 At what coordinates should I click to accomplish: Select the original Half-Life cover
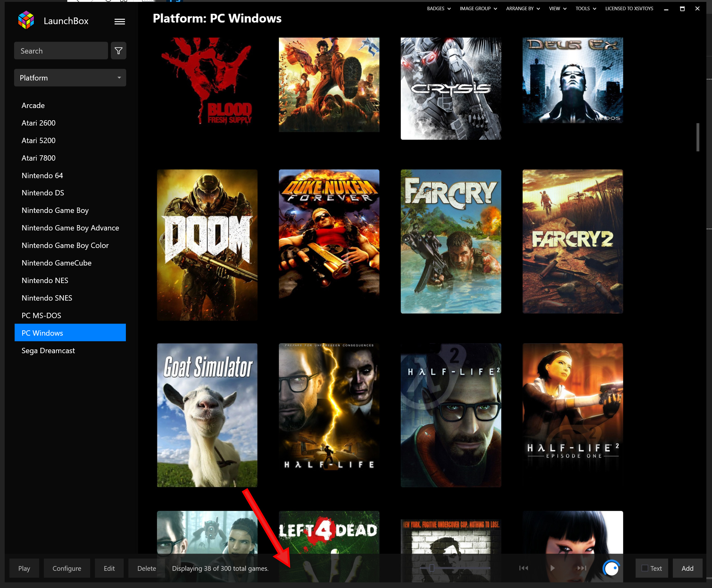pos(329,408)
